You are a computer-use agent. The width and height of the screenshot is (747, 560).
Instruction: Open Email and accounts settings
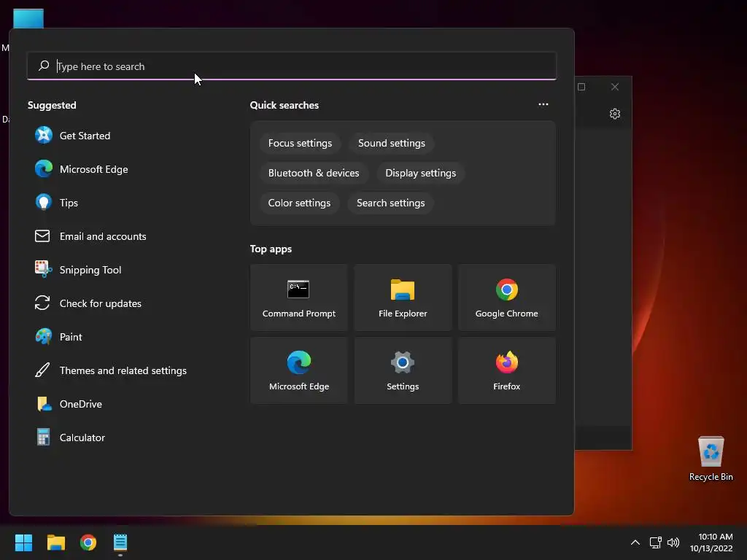coord(90,236)
